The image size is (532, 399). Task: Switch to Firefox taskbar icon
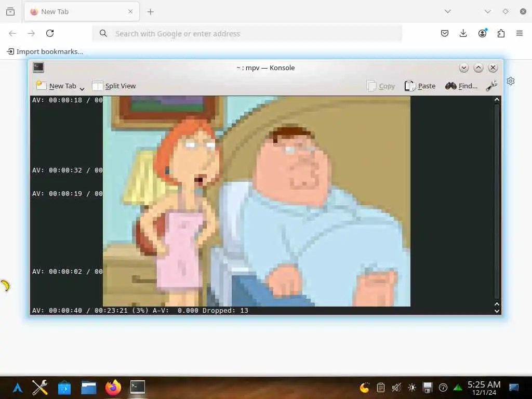coord(113,388)
